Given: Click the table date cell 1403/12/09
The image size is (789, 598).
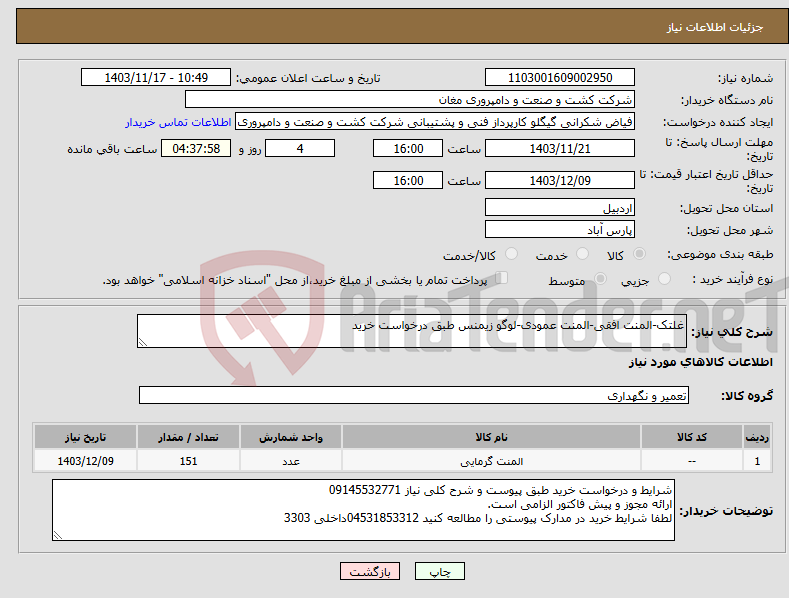Looking at the screenshot, I should 85,461.
